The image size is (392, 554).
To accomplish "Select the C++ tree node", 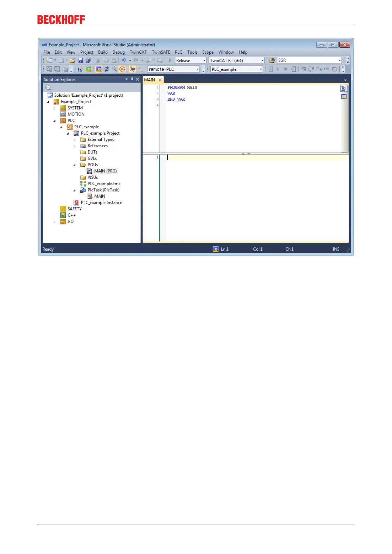I will (72, 215).
